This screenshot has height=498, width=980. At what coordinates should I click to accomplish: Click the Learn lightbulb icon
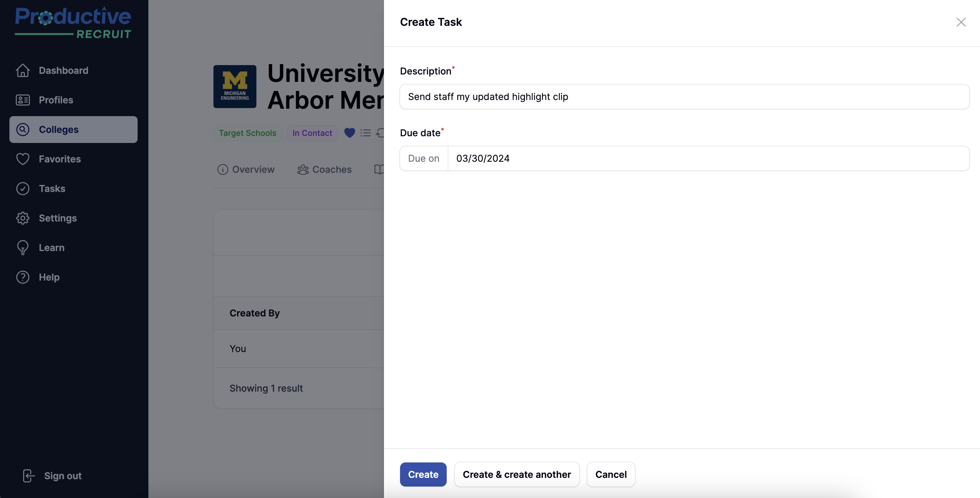(23, 248)
